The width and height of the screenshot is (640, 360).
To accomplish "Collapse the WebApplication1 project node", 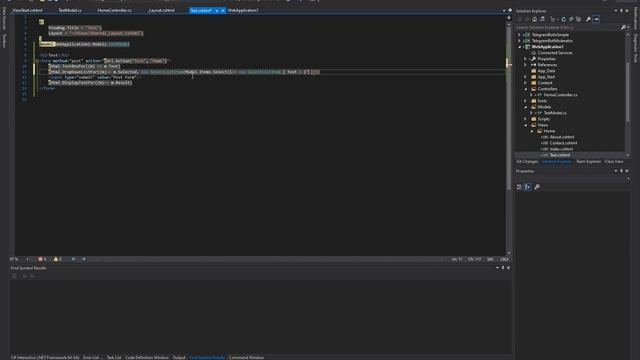I will (520, 47).
